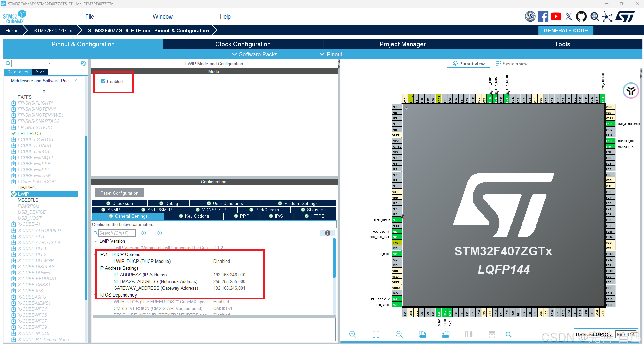
Task: Click the info icon above the parameters list
Action: [x=327, y=233]
